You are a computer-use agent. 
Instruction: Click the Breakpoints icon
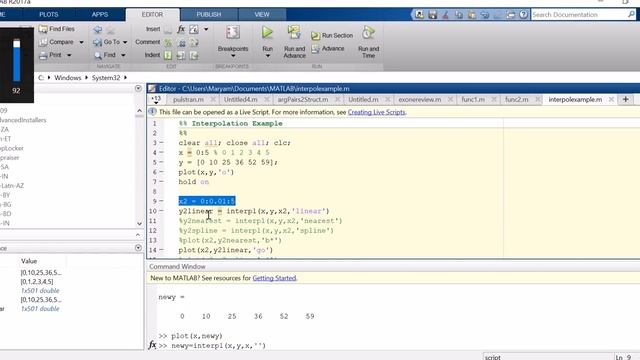tap(233, 33)
